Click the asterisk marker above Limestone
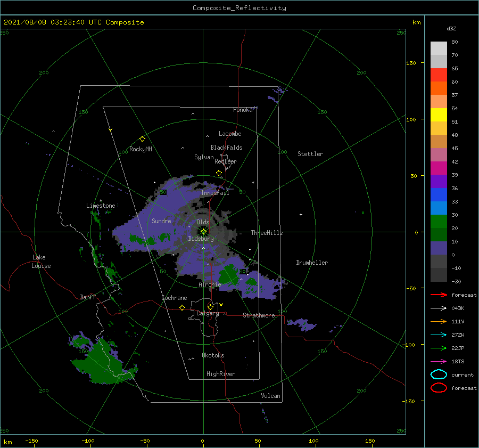Viewport: 479px width, 448px height. tap(101, 201)
